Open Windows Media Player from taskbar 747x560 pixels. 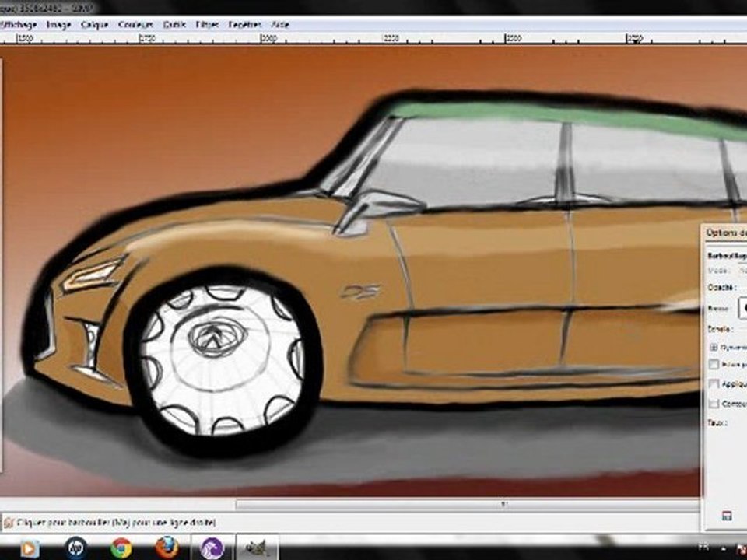coord(29,548)
